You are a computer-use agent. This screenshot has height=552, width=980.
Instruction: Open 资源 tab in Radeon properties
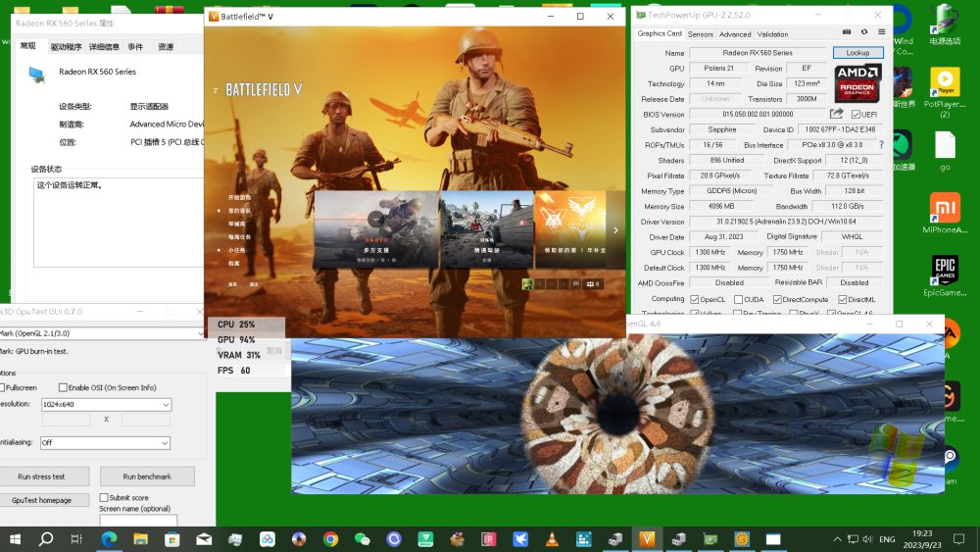166,47
